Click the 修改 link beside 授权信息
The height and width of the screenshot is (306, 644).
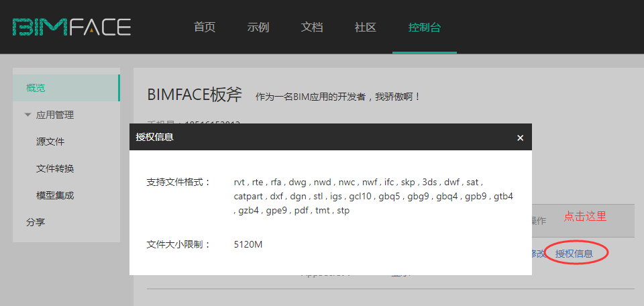click(x=539, y=254)
